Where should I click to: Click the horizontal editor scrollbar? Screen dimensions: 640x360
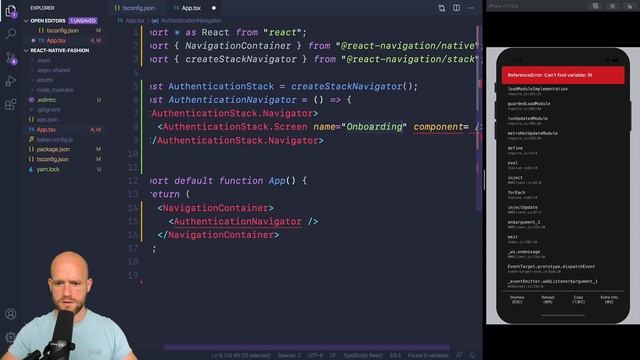(306, 348)
